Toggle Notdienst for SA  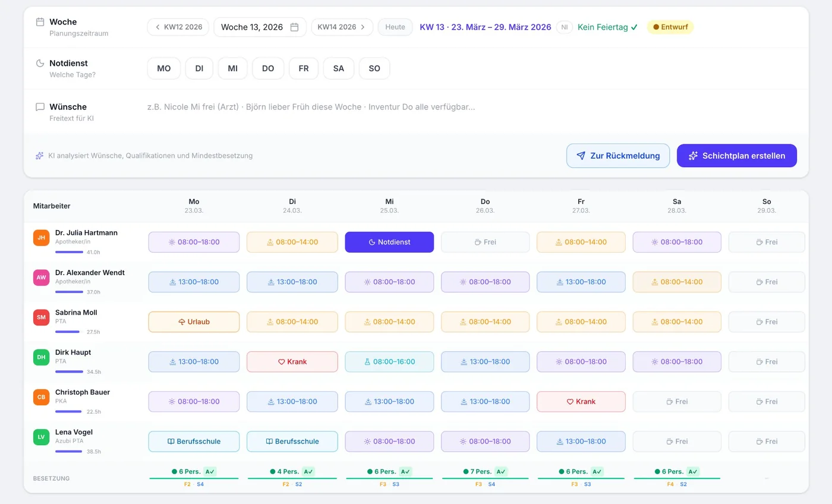click(x=339, y=68)
